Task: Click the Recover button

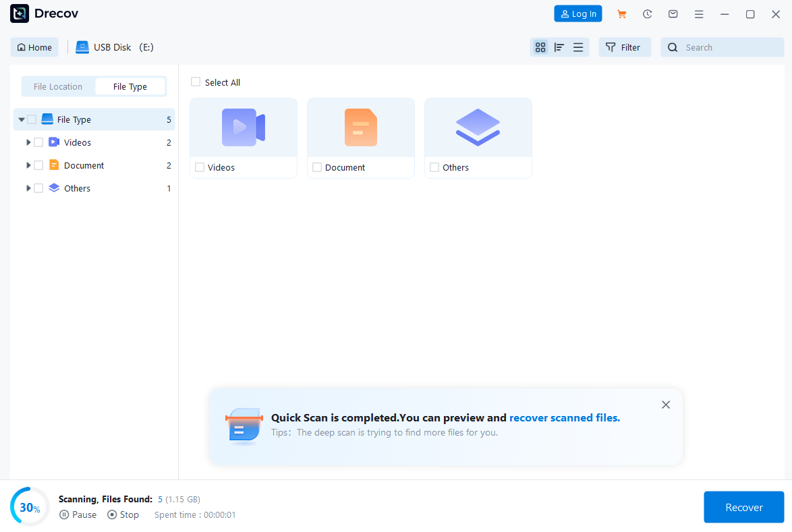Action: click(x=743, y=507)
